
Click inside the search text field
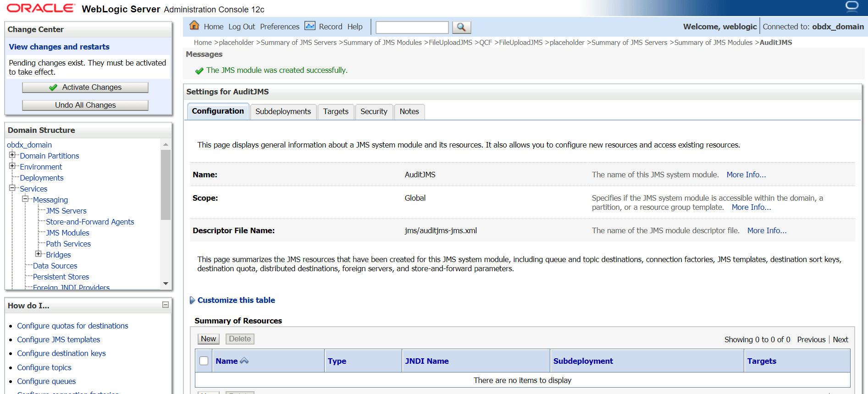412,27
